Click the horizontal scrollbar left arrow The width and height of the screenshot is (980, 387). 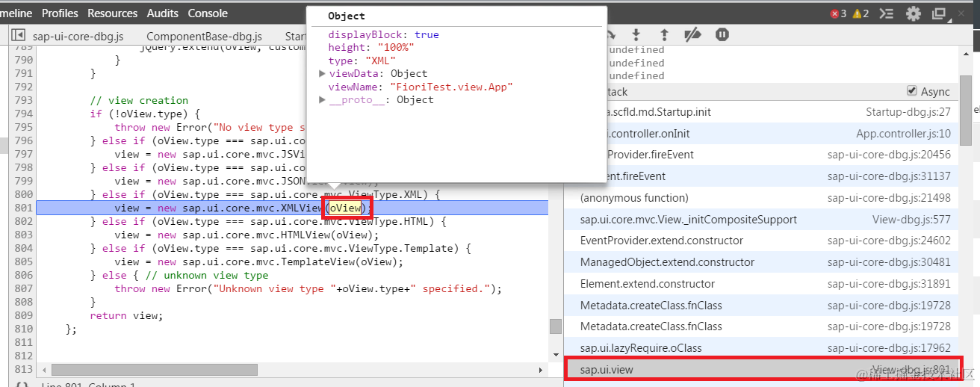coord(45,370)
